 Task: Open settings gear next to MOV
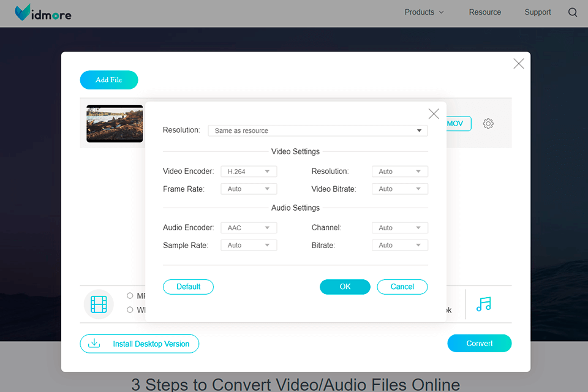click(488, 124)
